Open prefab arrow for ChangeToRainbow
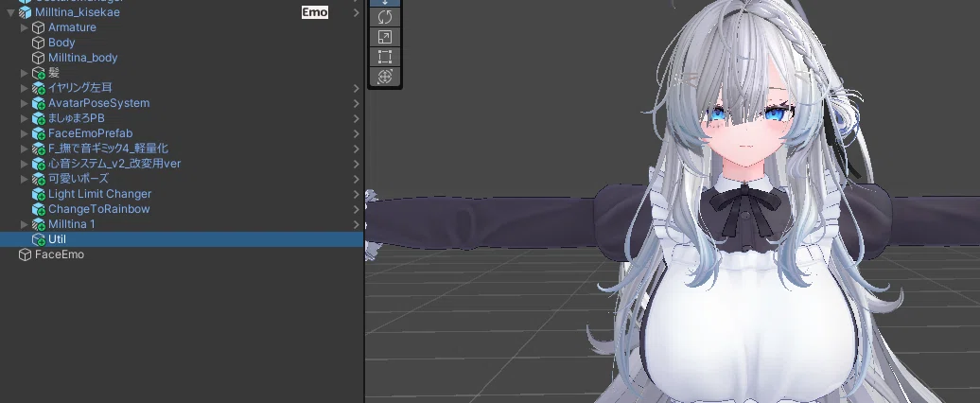Screen dimensions: 980x403 point(356,209)
